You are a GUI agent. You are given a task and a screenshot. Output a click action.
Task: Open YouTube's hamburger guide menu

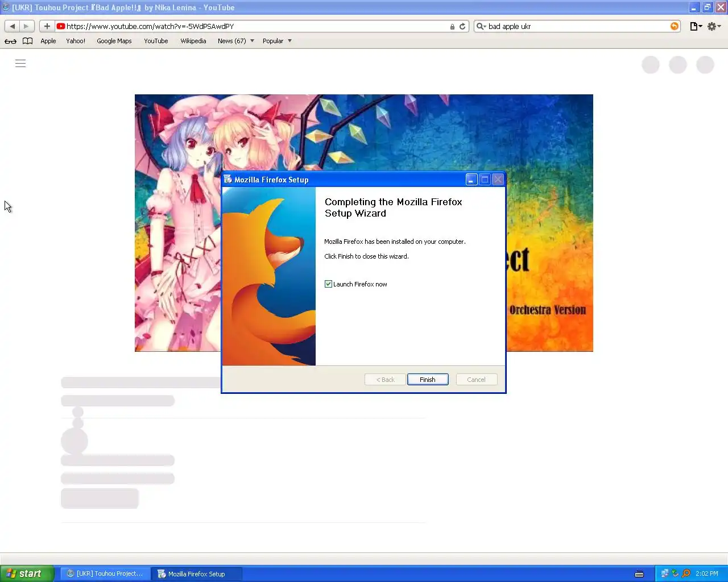pyautogui.click(x=20, y=64)
